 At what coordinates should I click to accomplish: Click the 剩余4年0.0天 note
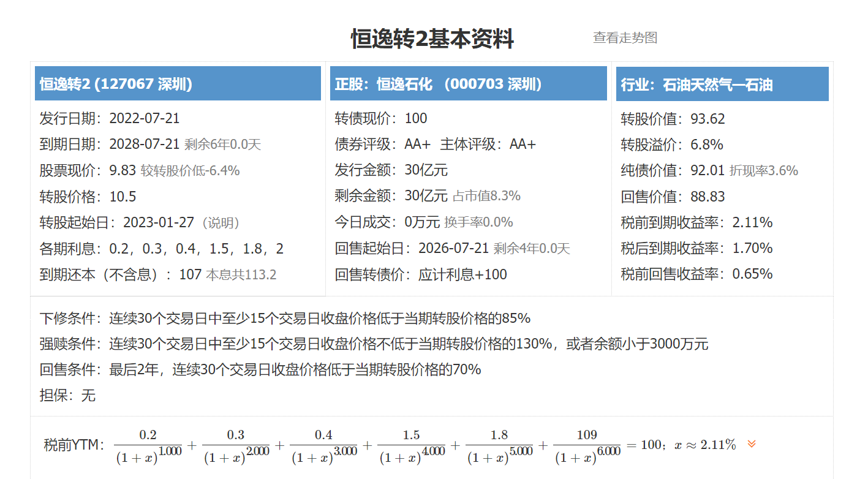tap(532, 249)
